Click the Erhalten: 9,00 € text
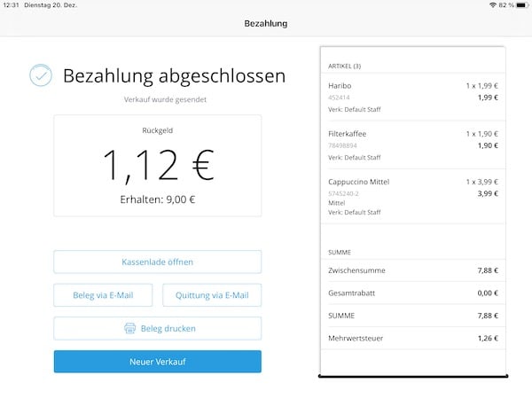The height and width of the screenshot is (399, 532). pos(158,199)
